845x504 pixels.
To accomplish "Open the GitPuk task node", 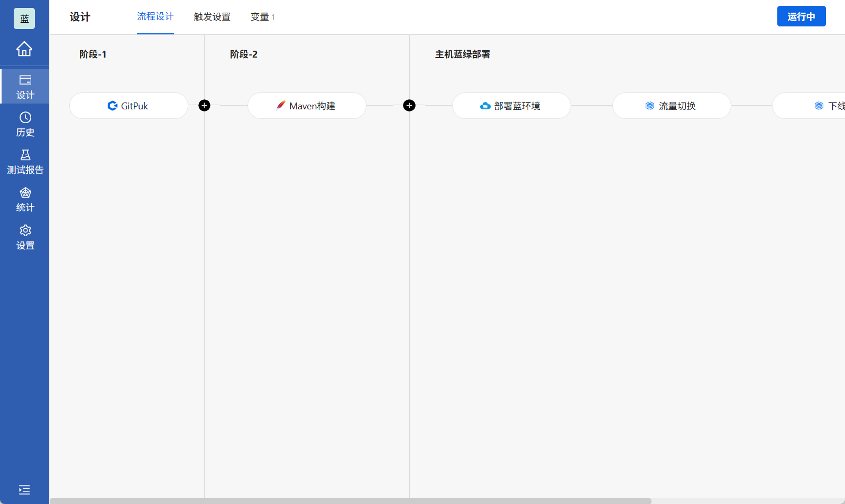I will pos(128,106).
